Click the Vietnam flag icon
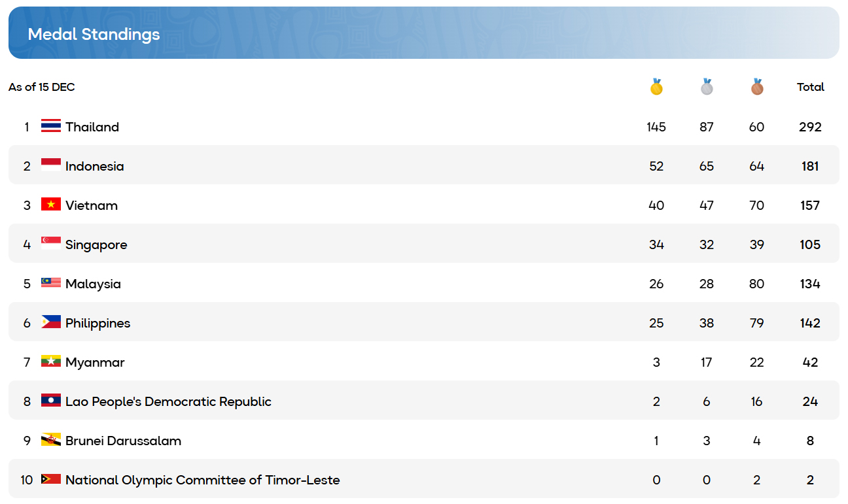This screenshot has height=504, width=848. tap(51, 205)
